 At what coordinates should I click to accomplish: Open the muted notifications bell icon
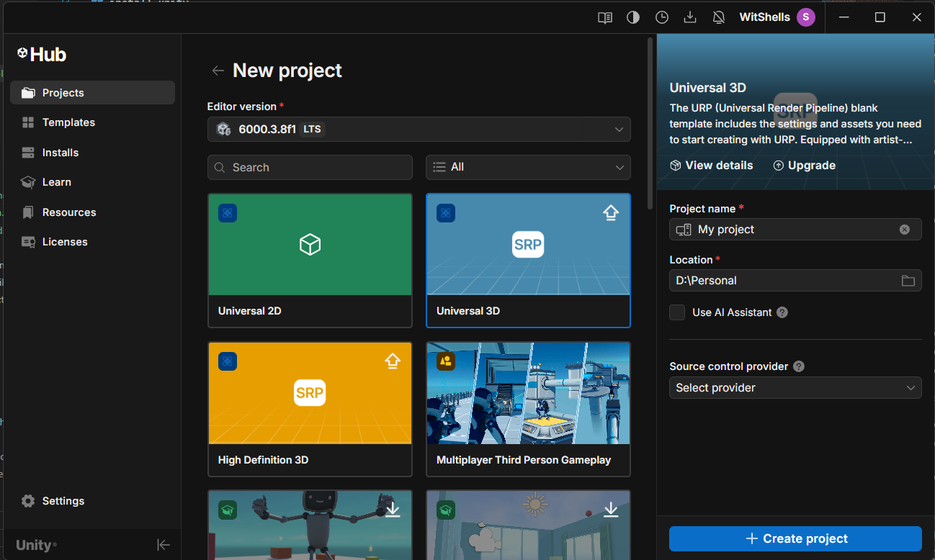(719, 17)
